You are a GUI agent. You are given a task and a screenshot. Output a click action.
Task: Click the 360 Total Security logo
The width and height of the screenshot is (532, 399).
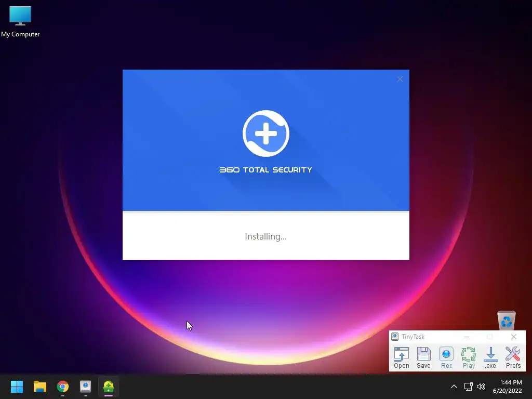point(265,134)
